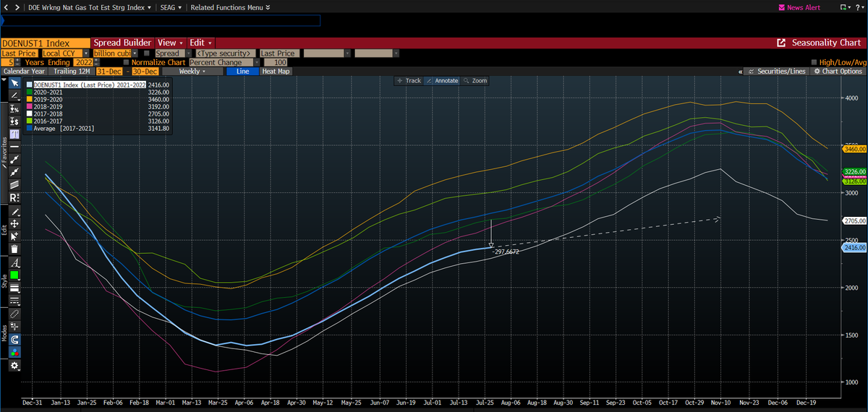Collapse the side panel double chevron
Screen dimensions: 868x412
[740, 72]
